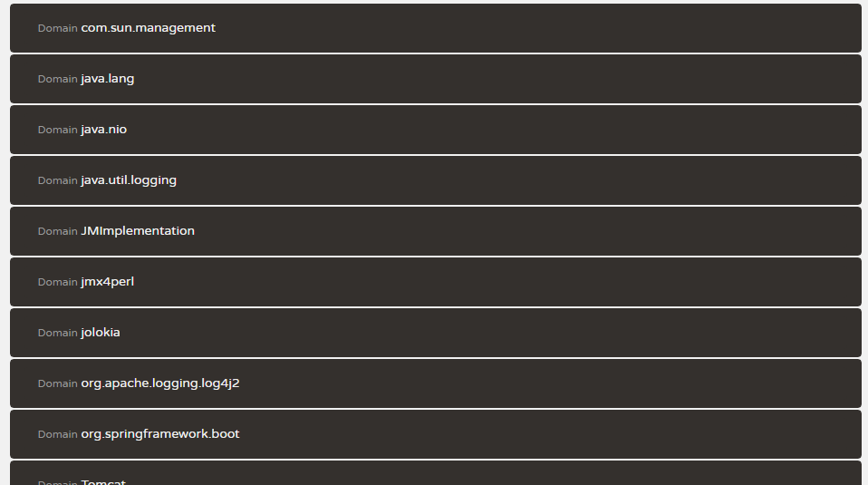
Task: Click the 'Domain' label beside java.lang
Action: 57,80
